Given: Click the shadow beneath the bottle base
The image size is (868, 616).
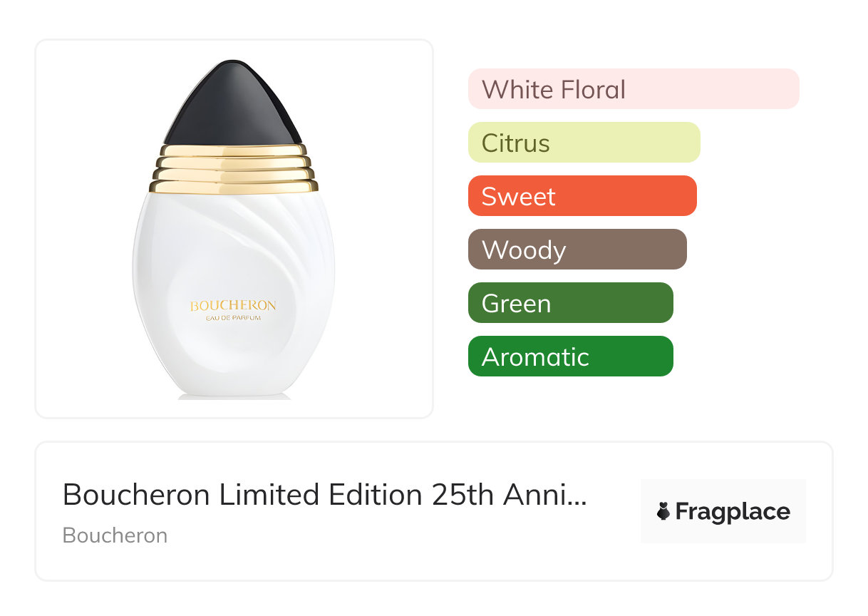Looking at the screenshot, I should 234,396.
